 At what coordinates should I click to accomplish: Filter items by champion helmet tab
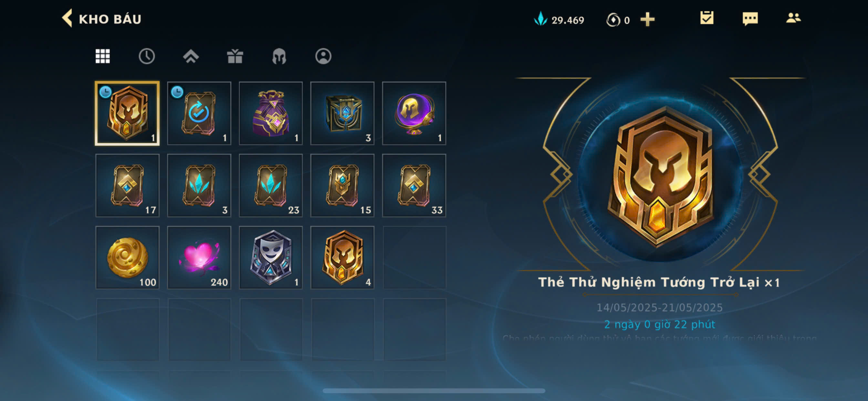pyautogui.click(x=279, y=56)
